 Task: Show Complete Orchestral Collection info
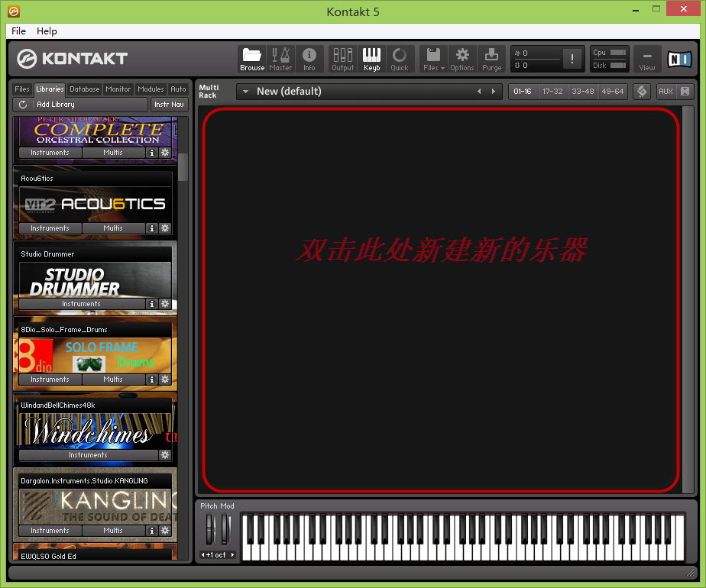click(152, 153)
